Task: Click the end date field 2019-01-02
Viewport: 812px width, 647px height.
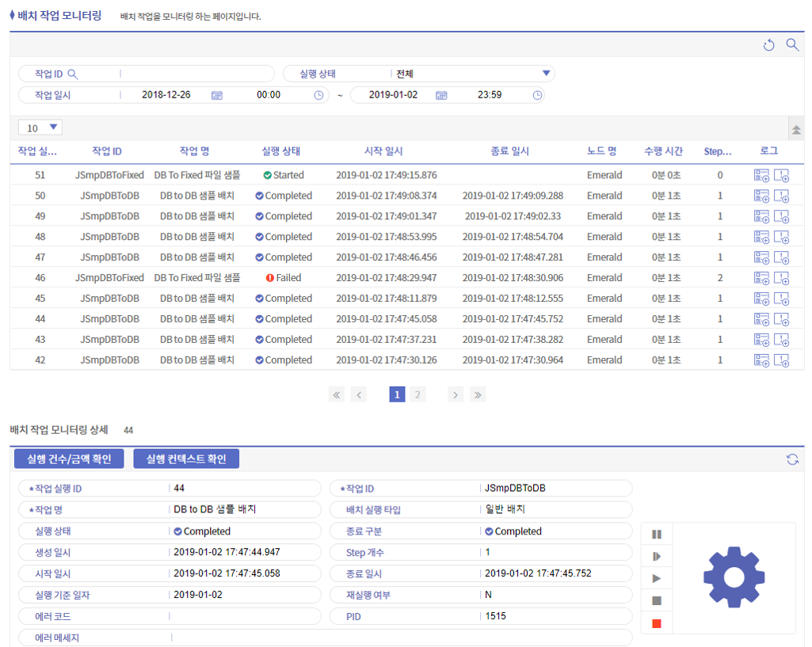Action: pos(393,95)
